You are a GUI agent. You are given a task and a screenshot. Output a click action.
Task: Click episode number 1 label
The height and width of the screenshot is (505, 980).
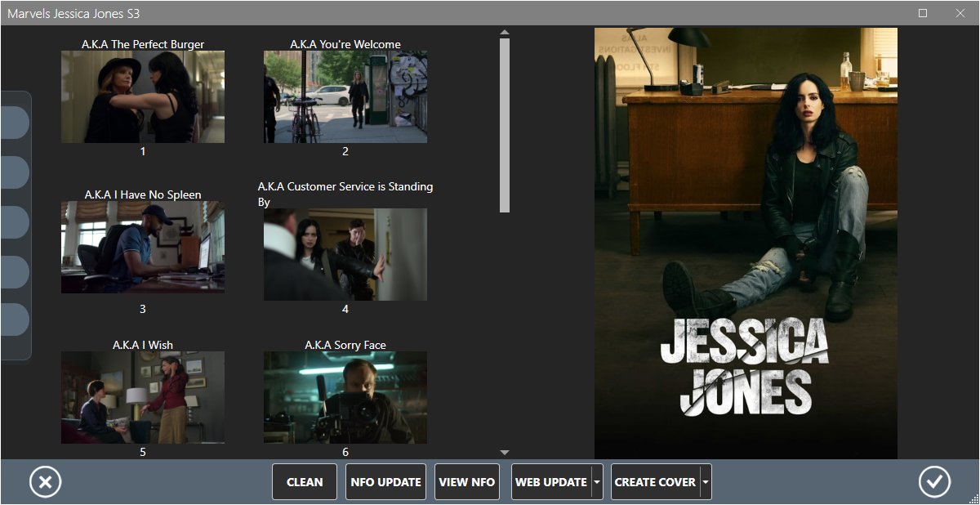click(x=143, y=151)
